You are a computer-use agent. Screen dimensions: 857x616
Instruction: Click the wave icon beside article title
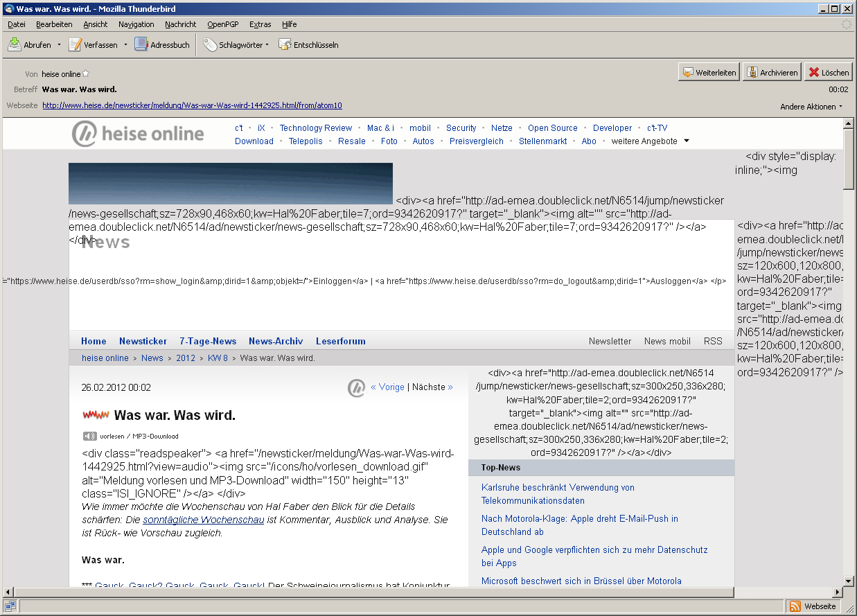96,415
